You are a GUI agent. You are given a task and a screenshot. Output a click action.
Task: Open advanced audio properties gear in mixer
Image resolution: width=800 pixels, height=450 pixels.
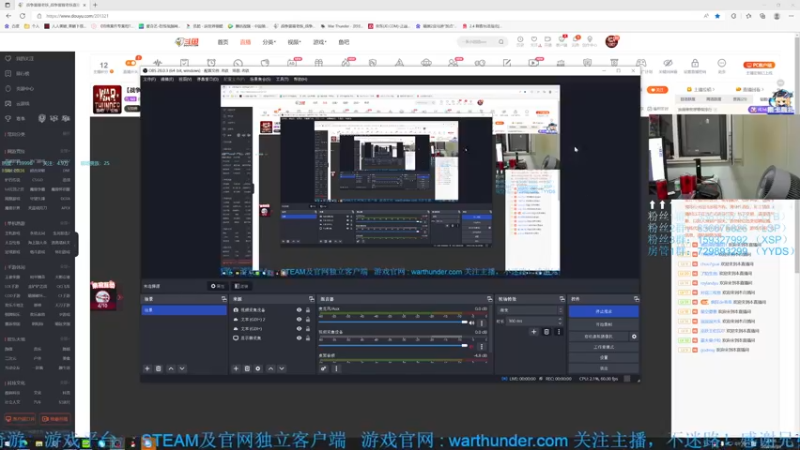click(x=323, y=368)
